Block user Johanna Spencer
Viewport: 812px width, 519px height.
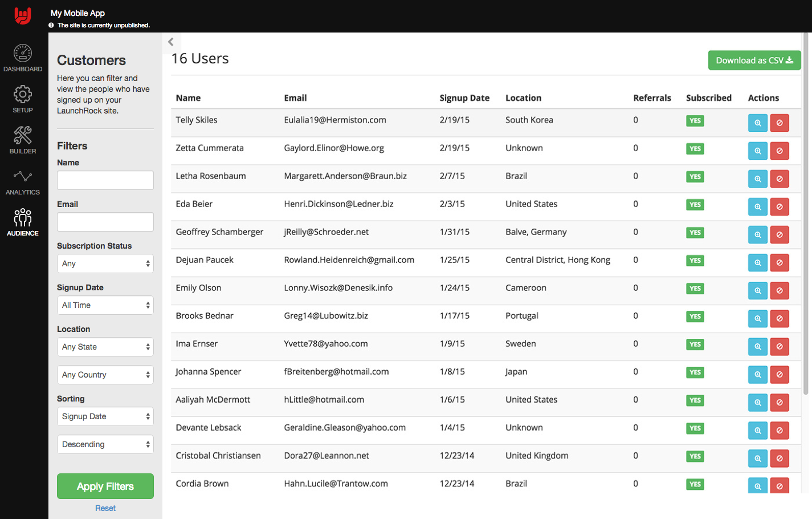779,374
